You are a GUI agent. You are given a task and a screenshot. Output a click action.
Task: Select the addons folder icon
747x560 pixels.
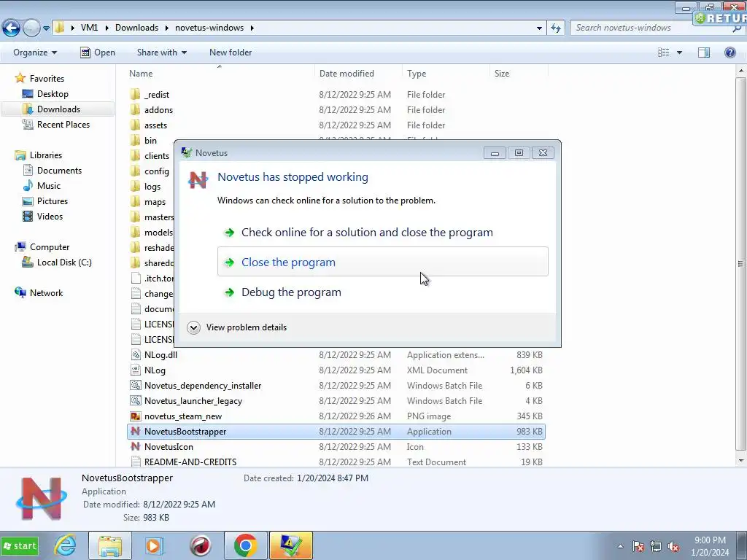[135, 109]
